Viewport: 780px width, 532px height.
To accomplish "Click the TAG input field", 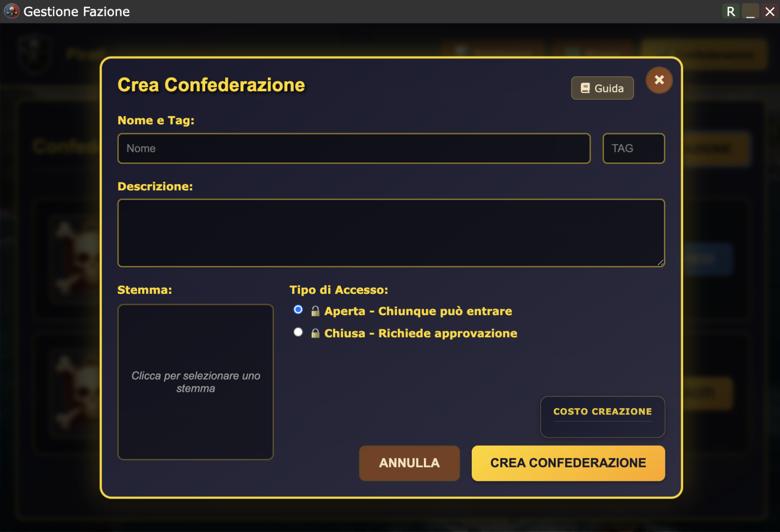I will click(633, 148).
